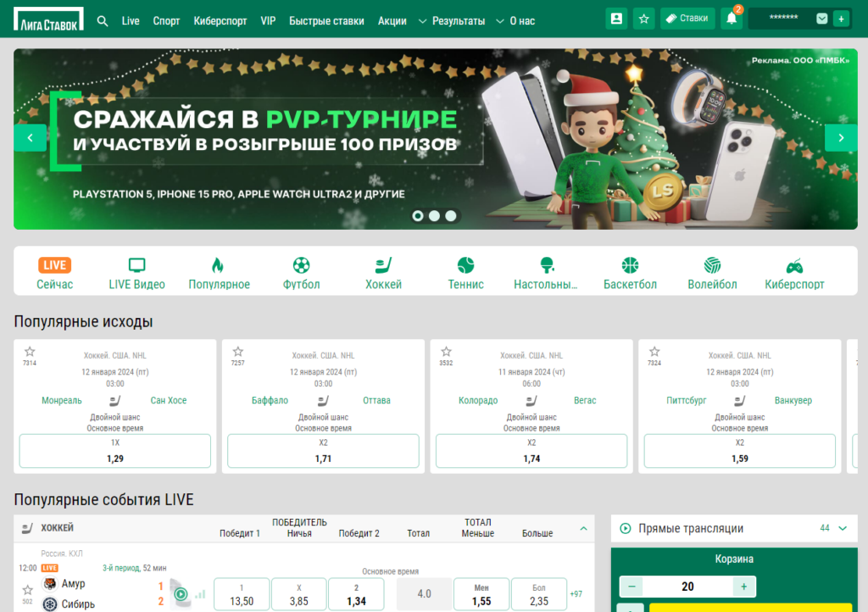Choose the Настольный теннис icon

pos(547,273)
